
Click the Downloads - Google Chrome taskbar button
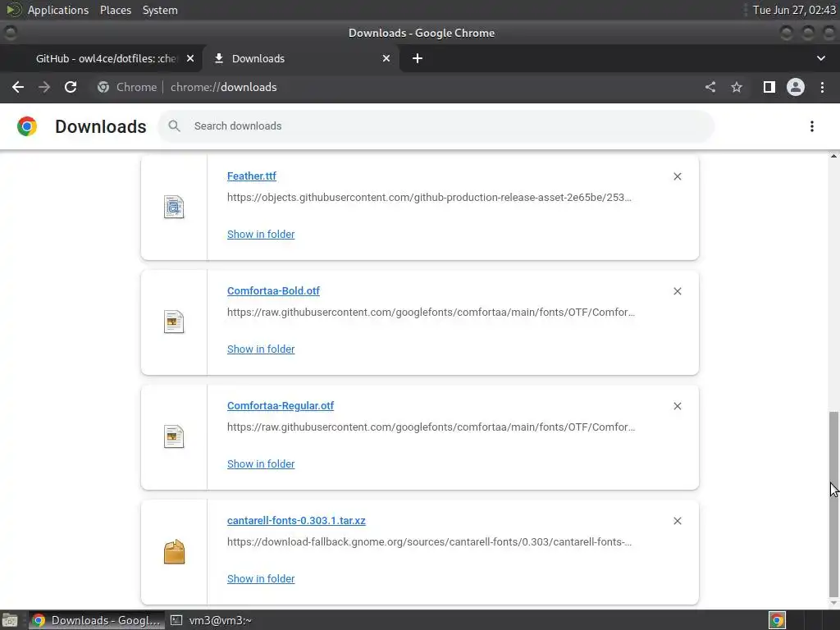tap(97, 620)
